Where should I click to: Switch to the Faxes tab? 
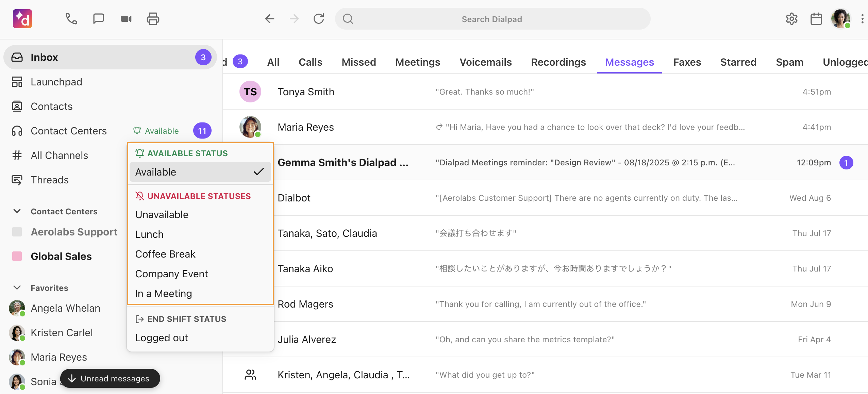click(687, 62)
